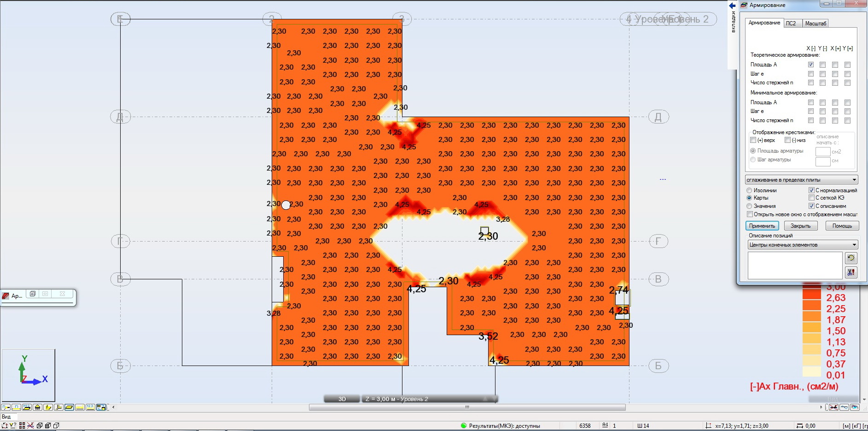
Task: Check minimum Площадь A X[+] checkbox
Action: click(835, 102)
